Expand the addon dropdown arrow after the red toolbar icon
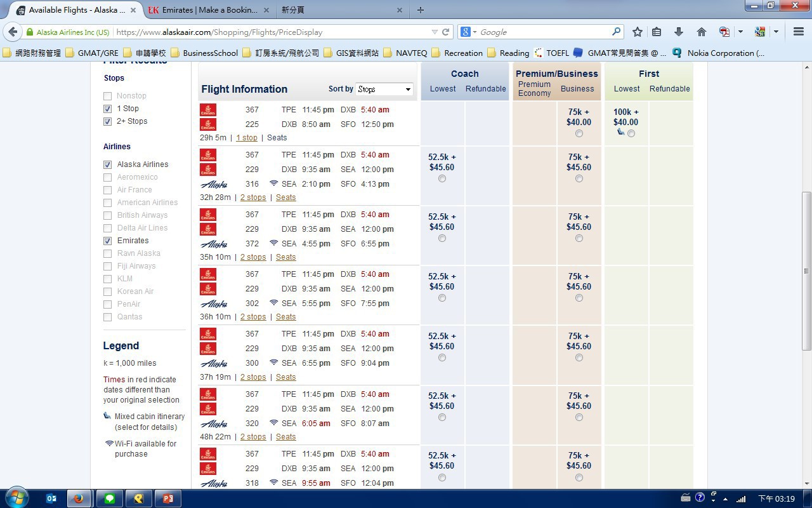 click(x=740, y=32)
